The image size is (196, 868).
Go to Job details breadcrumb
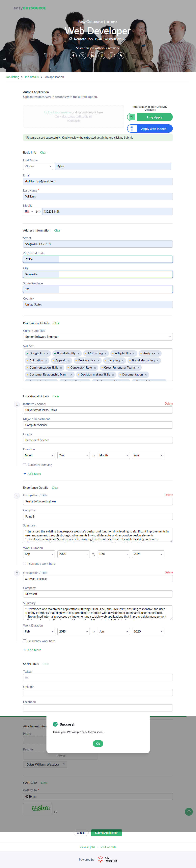(32, 77)
